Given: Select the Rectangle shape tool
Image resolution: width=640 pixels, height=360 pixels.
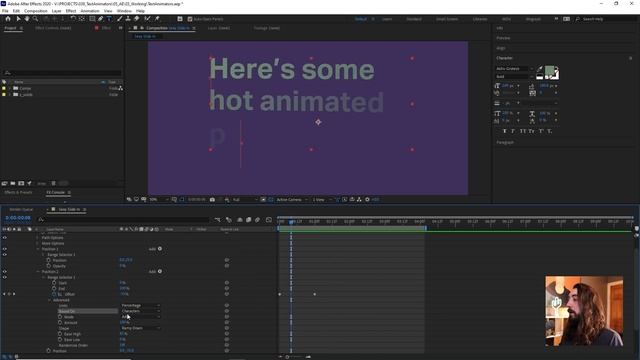Looking at the screenshot, I should tap(92, 19).
